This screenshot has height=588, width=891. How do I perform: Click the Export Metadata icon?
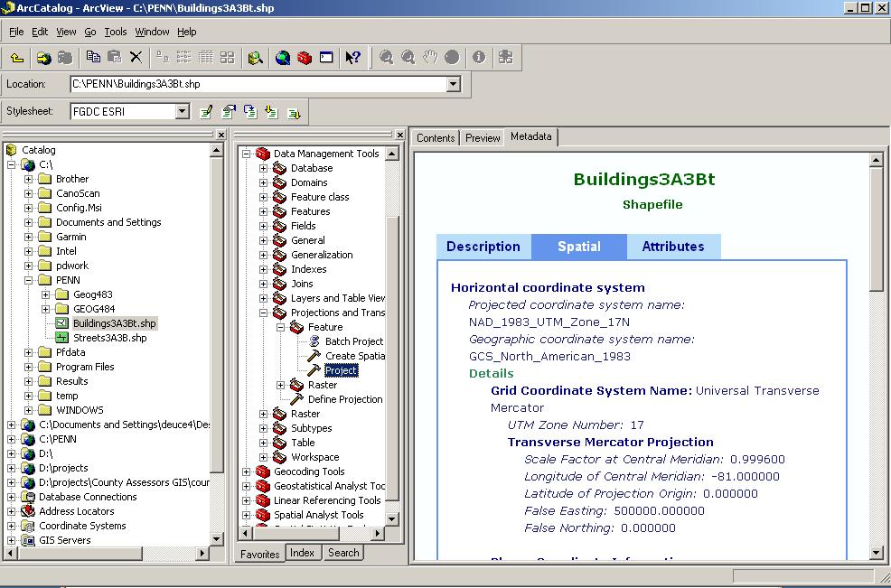click(x=294, y=113)
